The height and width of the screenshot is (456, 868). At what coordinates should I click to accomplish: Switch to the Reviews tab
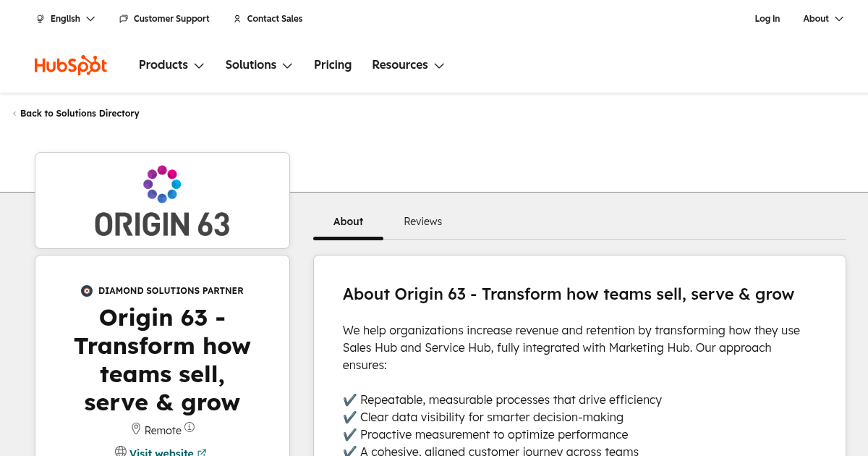(x=423, y=221)
